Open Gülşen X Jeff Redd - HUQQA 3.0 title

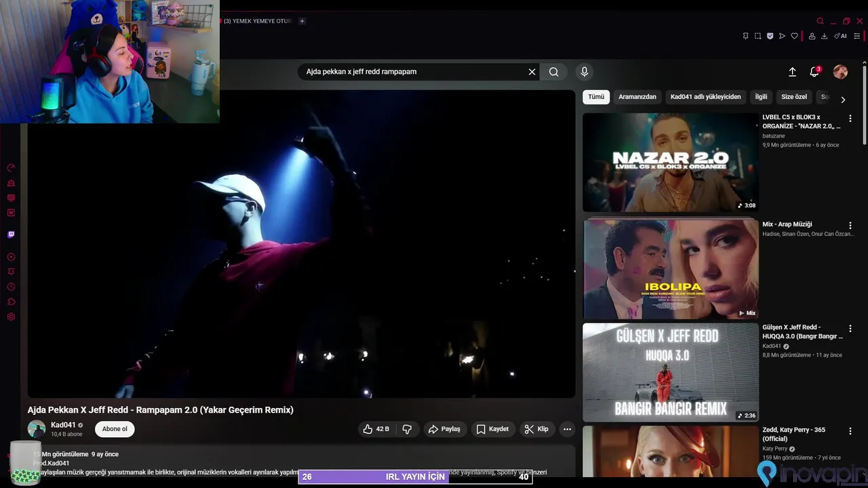pos(802,331)
